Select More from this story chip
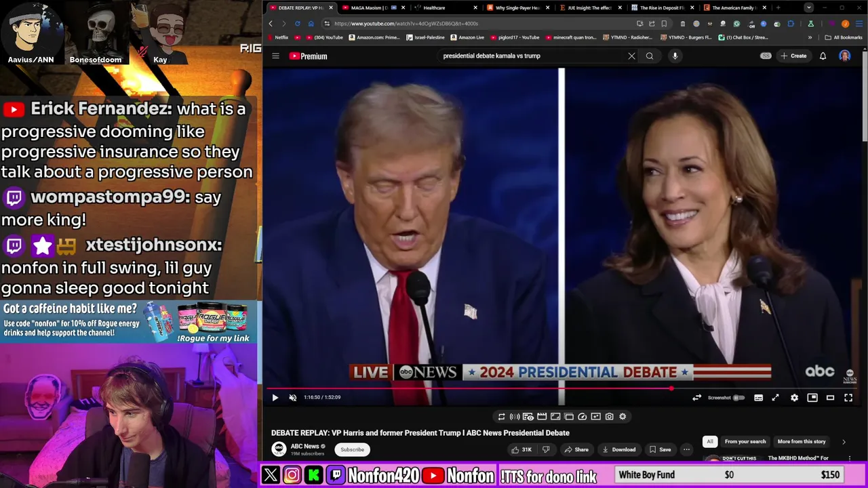The width and height of the screenshot is (868, 488). (x=802, y=442)
